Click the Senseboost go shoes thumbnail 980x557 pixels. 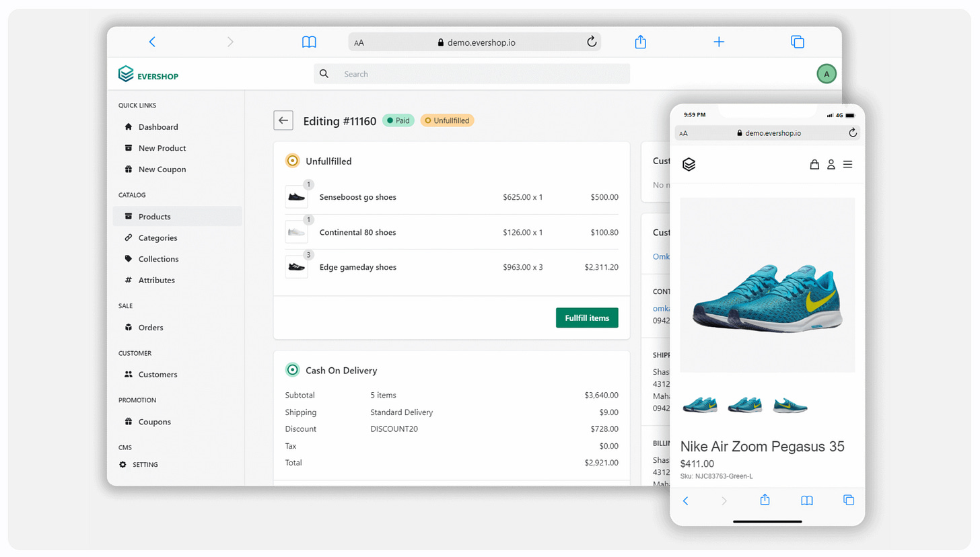point(296,197)
